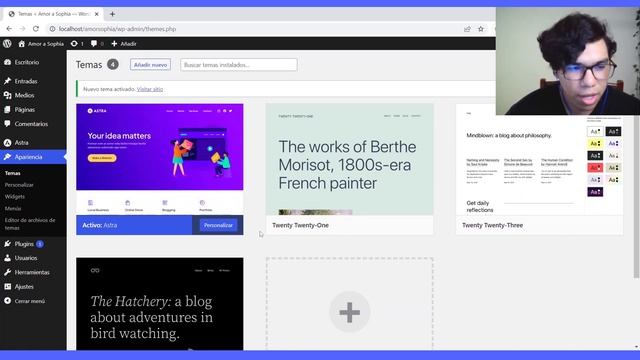This screenshot has height=360, width=640.
Task: Open Amor a Sophia site home icon
Action: 22,44
